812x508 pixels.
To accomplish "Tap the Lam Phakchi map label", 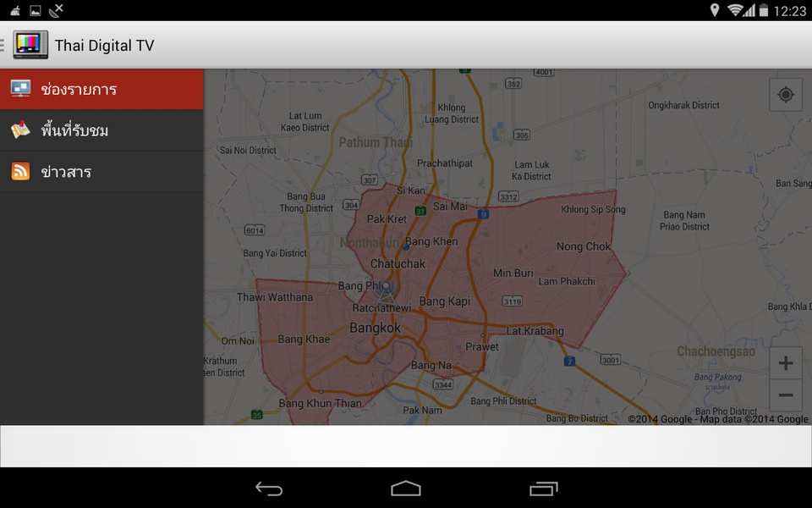I will [567, 281].
